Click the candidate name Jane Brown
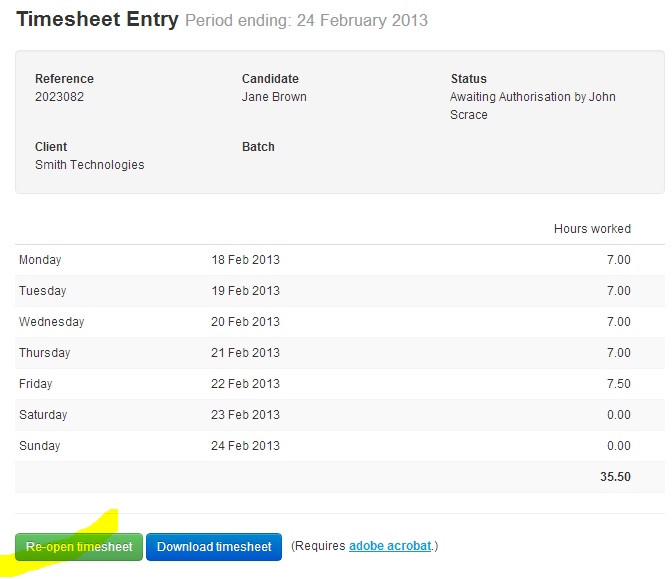Viewport: 672px width, 579px height. click(274, 97)
